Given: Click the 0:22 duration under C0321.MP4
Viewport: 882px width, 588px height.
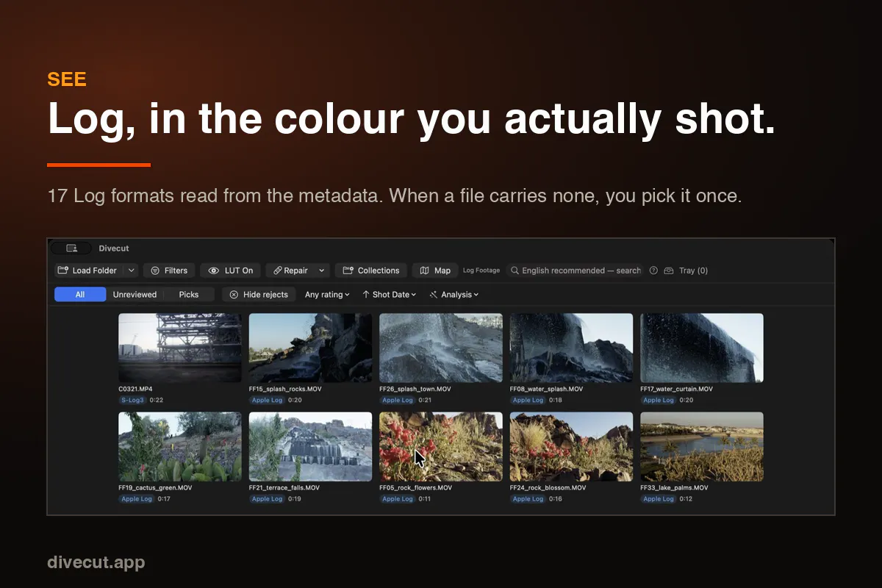Looking at the screenshot, I should click(x=157, y=400).
